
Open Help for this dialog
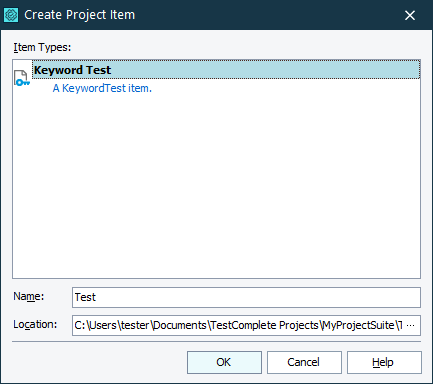pyautogui.click(x=384, y=362)
